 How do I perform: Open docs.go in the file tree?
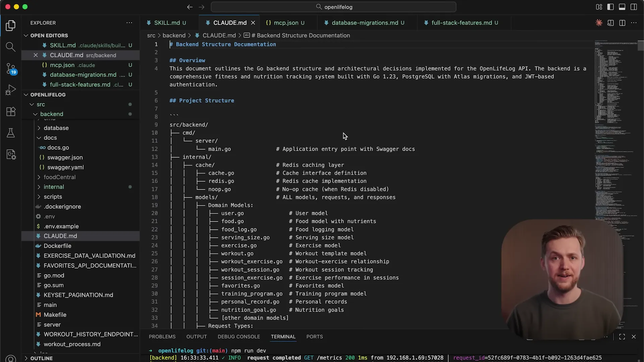point(58,147)
